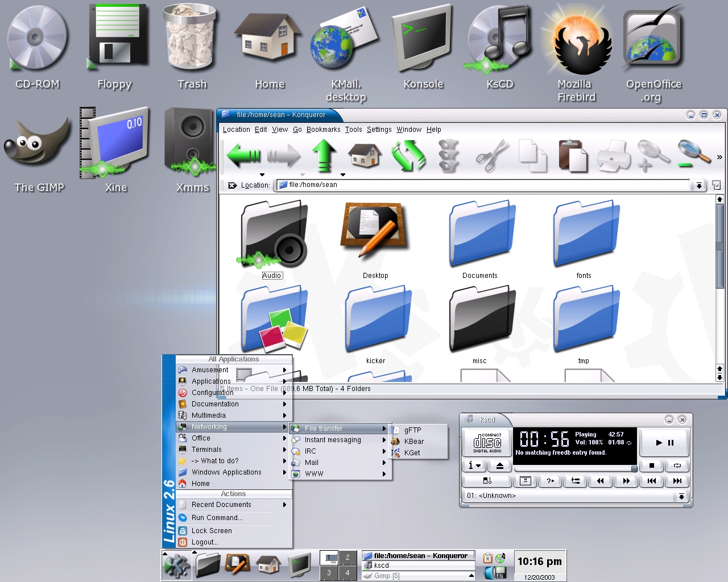Toggle random play in kscd
The image size is (728, 582).
[x=549, y=481]
